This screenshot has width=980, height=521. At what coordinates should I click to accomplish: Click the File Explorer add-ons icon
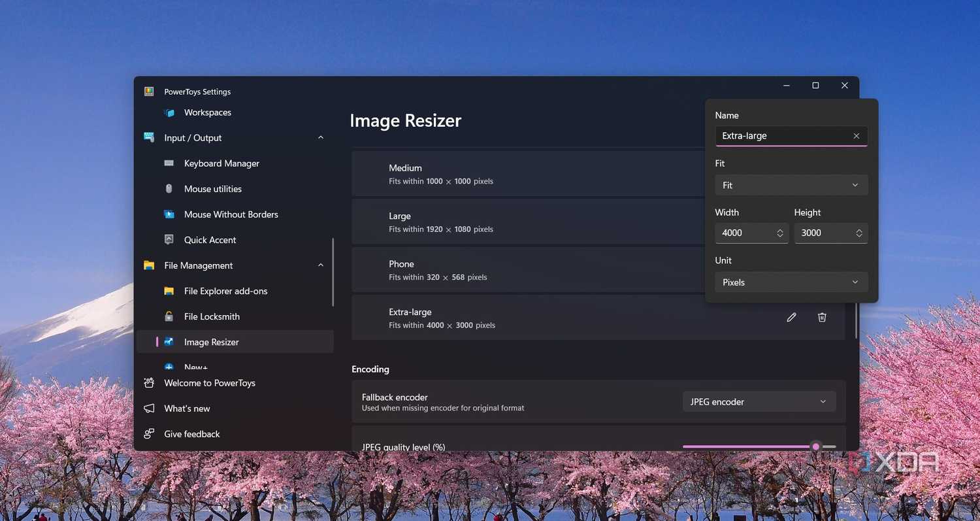pos(169,291)
